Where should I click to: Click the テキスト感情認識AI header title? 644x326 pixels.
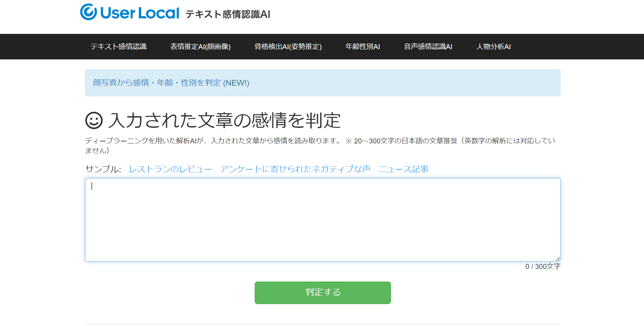[227, 14]
